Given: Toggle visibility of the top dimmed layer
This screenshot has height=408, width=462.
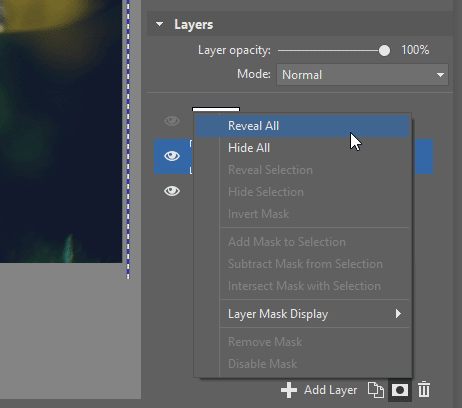Looking at the screenshot, I should [172, 121].
